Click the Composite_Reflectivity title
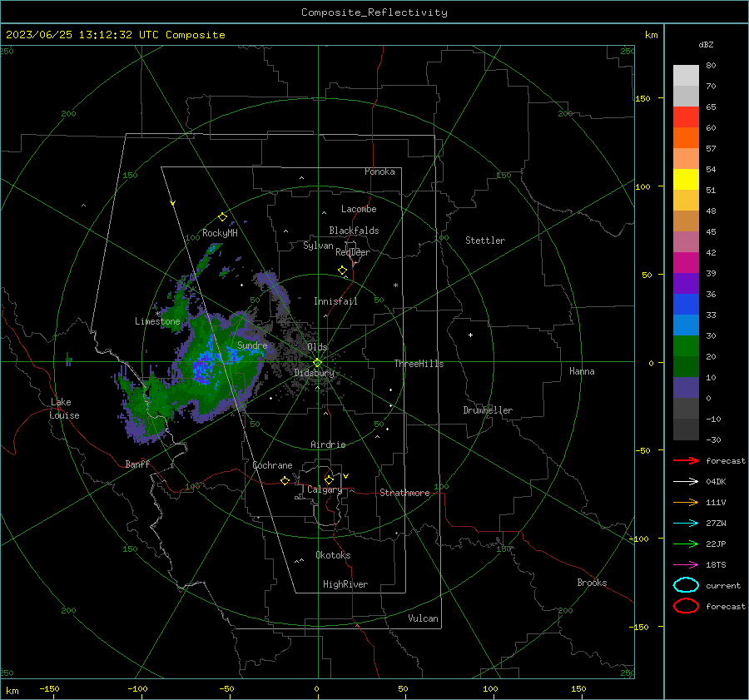749x700 pixels. click(374, 12)
